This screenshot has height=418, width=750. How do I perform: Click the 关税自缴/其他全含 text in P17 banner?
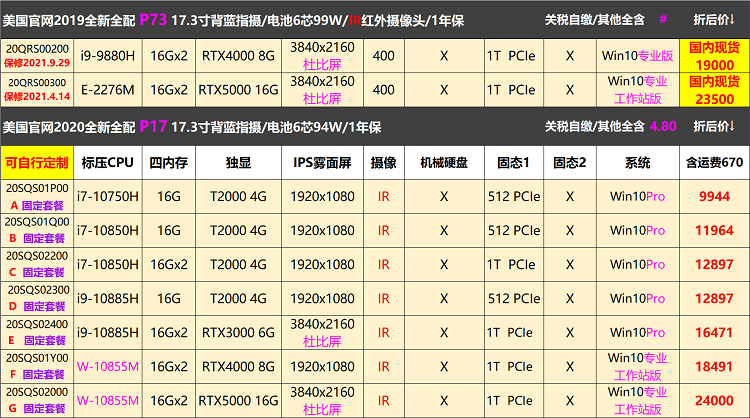tap(595, 126)
